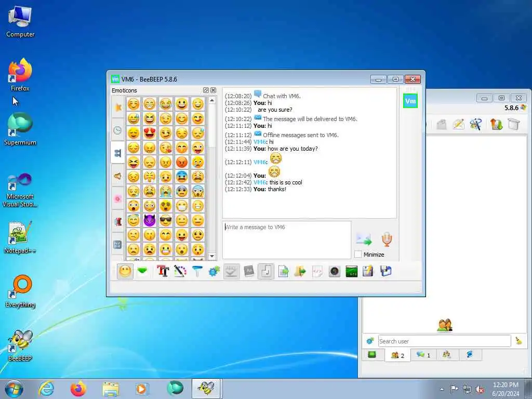
Task: Send a folder using folder arrow icon
Action: [300, 271]
